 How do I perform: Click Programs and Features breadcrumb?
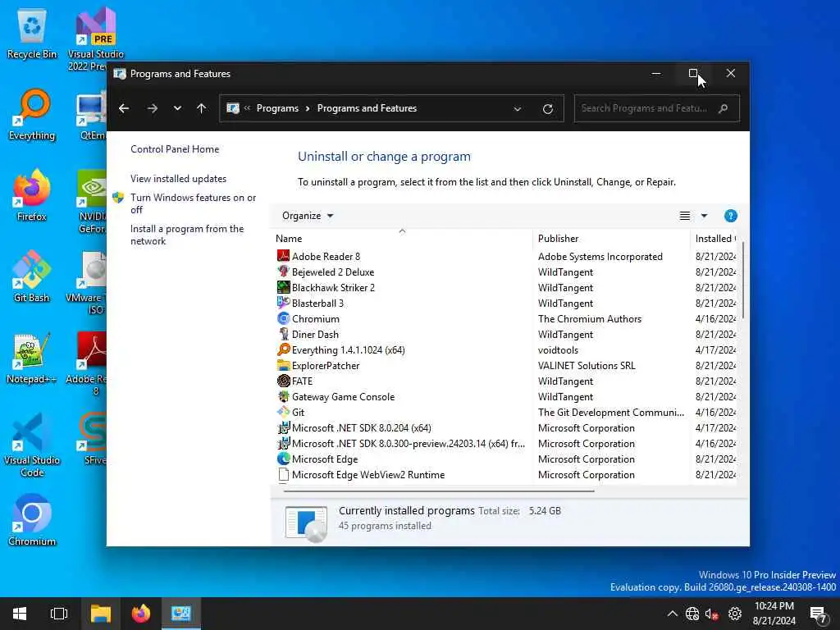(367, 108)
